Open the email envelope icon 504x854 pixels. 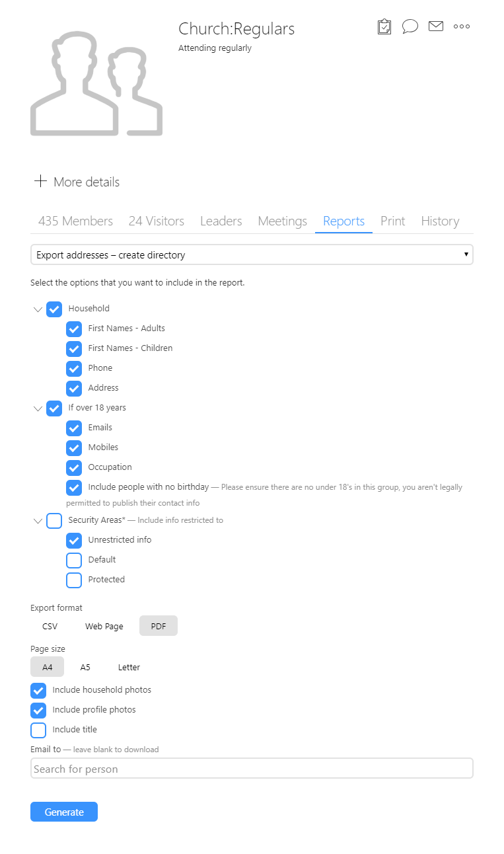pyautogui.click(x=435, y=26)
